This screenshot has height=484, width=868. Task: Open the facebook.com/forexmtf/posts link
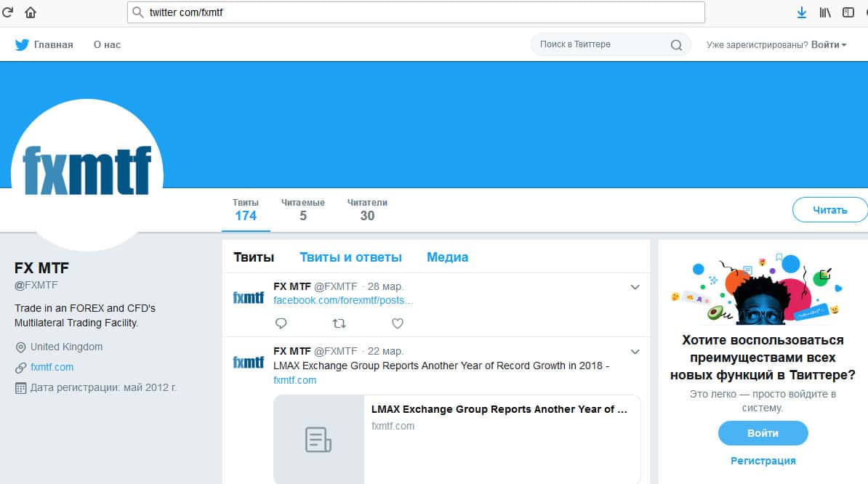coord(342,300)
